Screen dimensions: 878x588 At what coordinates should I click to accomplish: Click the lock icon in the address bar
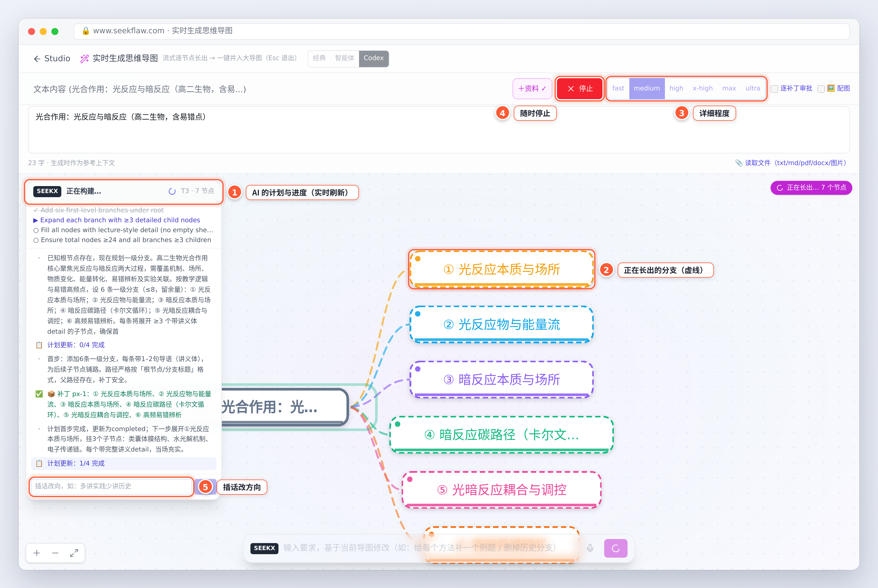(86, 31)
